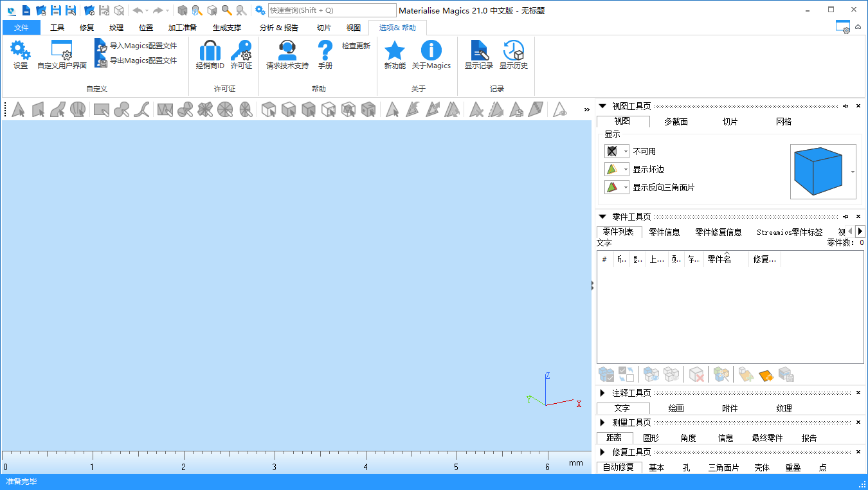The height and width of the screenshot is (490, 868).
Task: Expand the 修复工具页 panel triangle
Action: pyautogui.click(x=602, y=452)
